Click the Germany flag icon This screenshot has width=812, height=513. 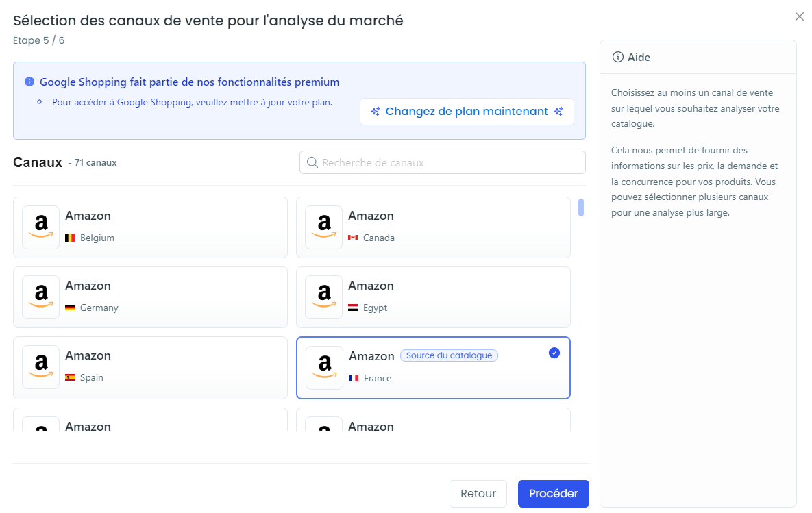[70, 308]
